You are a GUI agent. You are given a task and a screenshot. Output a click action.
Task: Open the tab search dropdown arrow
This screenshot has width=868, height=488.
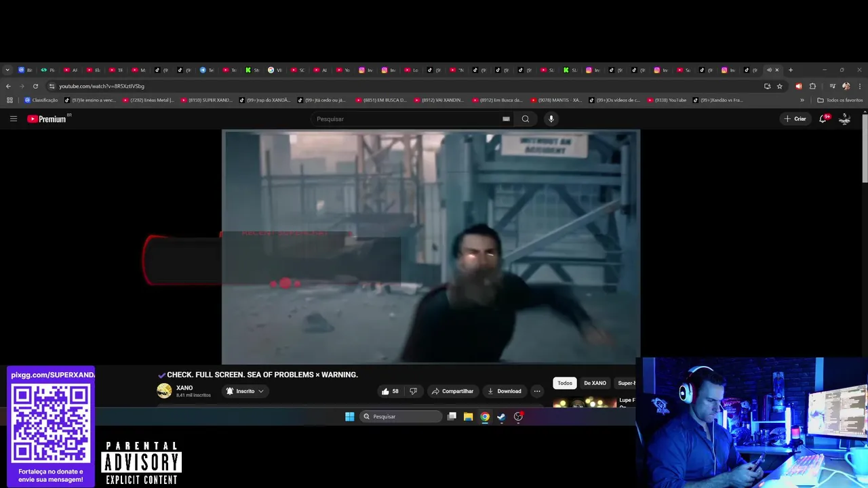click(x=7, y=70)
